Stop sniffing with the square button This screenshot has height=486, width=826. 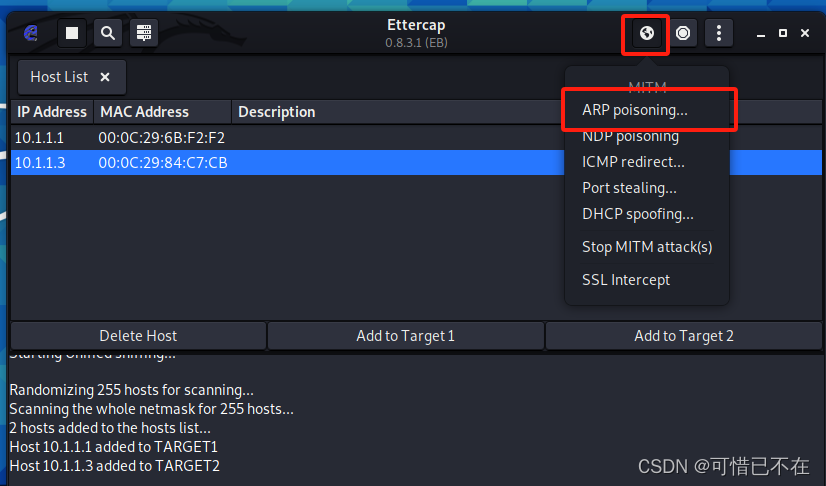(x=72, y=33)
